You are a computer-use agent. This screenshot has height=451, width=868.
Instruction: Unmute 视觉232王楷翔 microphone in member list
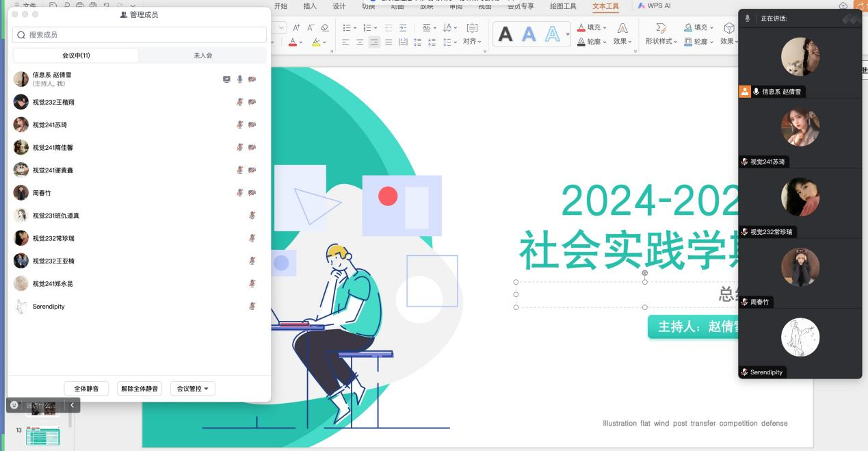[x=239, y=102]
